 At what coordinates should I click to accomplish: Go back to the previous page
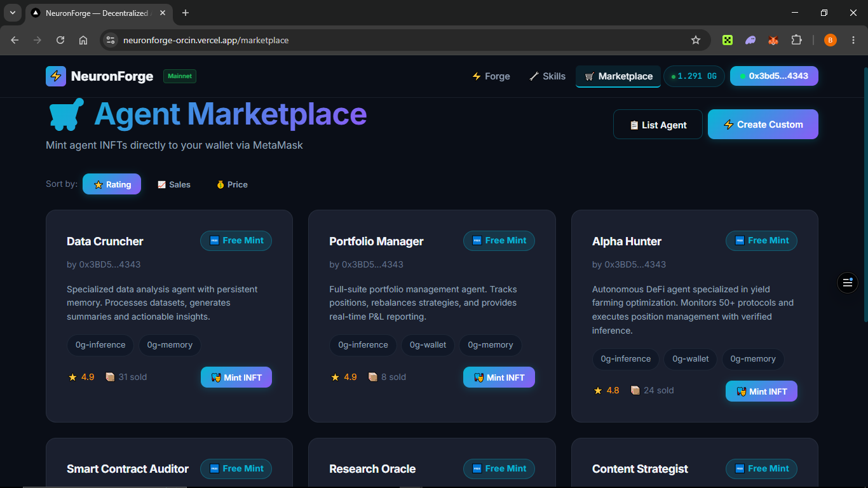(15, 40)
